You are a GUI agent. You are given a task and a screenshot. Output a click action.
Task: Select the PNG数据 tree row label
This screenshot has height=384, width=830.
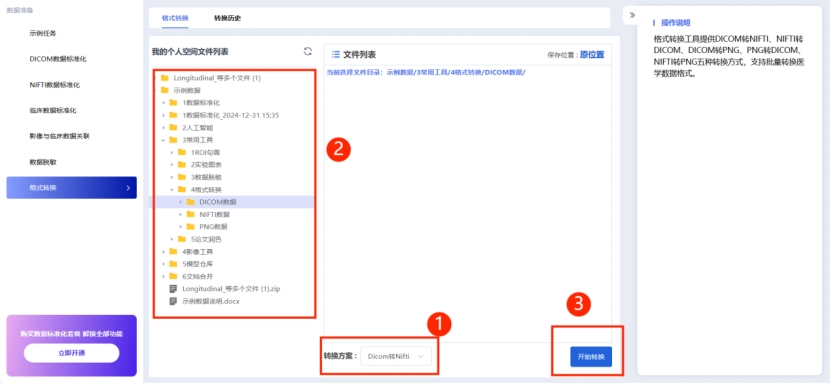[x=213, y=227]
